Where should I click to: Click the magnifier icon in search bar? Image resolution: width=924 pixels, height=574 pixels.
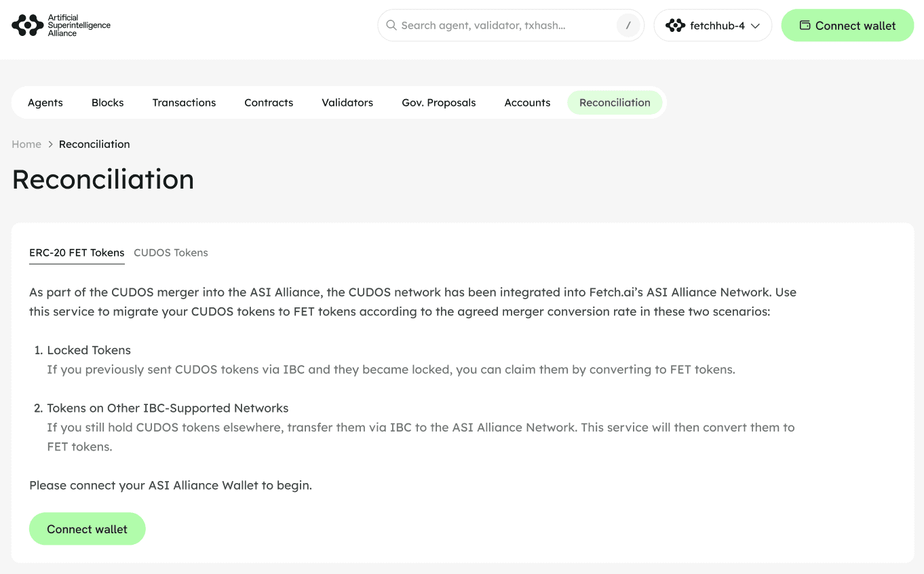pyautogui.click(x=391, y=25)
